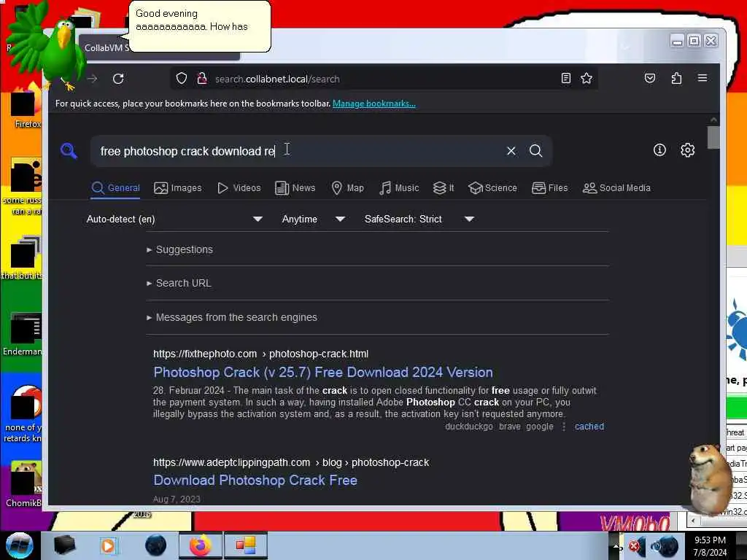Reload the page in Firefox
Viewport: 747px width, 560px height.
pos(118,79)
